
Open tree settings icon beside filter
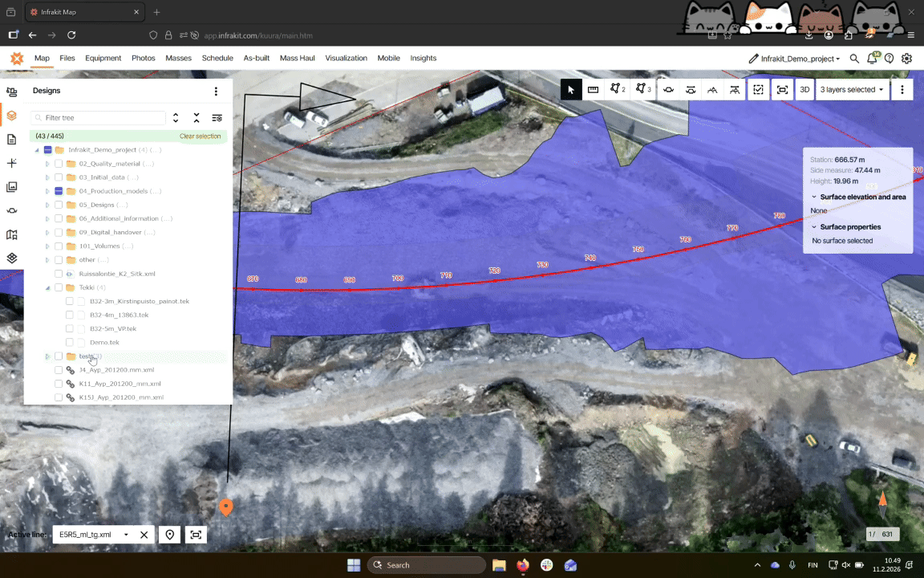(x=217, y=118)
